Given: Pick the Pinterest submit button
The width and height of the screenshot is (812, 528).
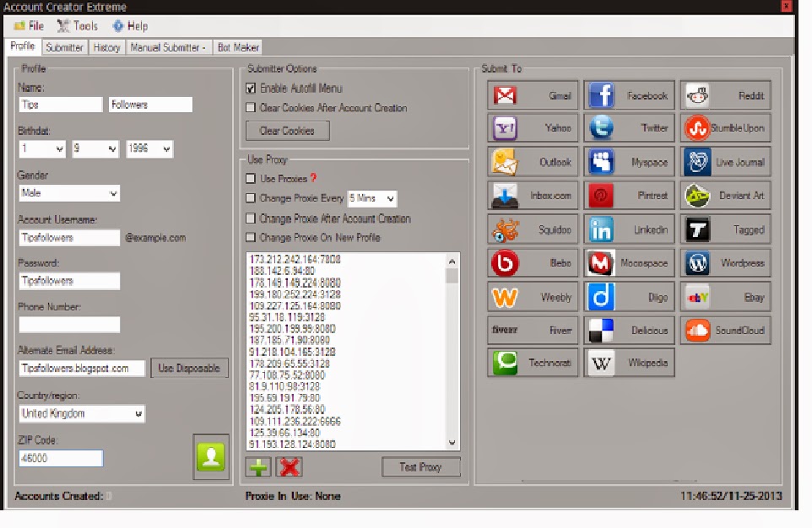Looking at the screenshot, I should 629,195.
